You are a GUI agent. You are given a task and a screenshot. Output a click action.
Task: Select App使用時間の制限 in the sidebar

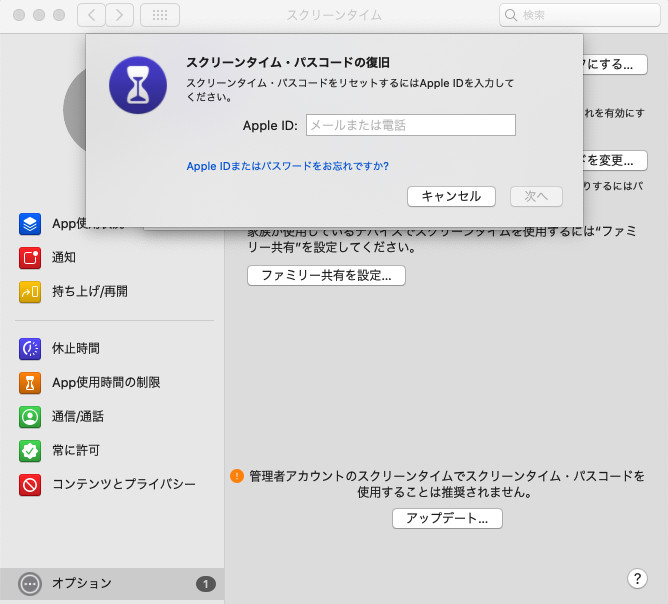pos(106,383)
